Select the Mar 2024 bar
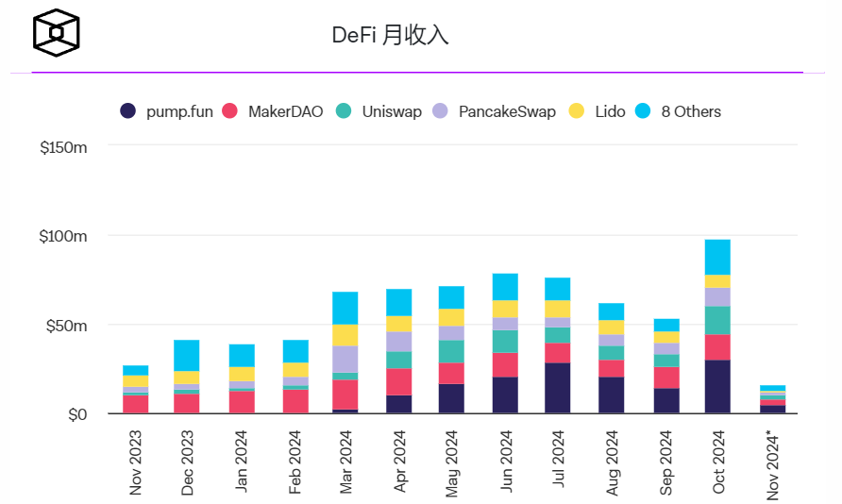The image size is (842, 504). pyautogui.click(x=345, y=353)
